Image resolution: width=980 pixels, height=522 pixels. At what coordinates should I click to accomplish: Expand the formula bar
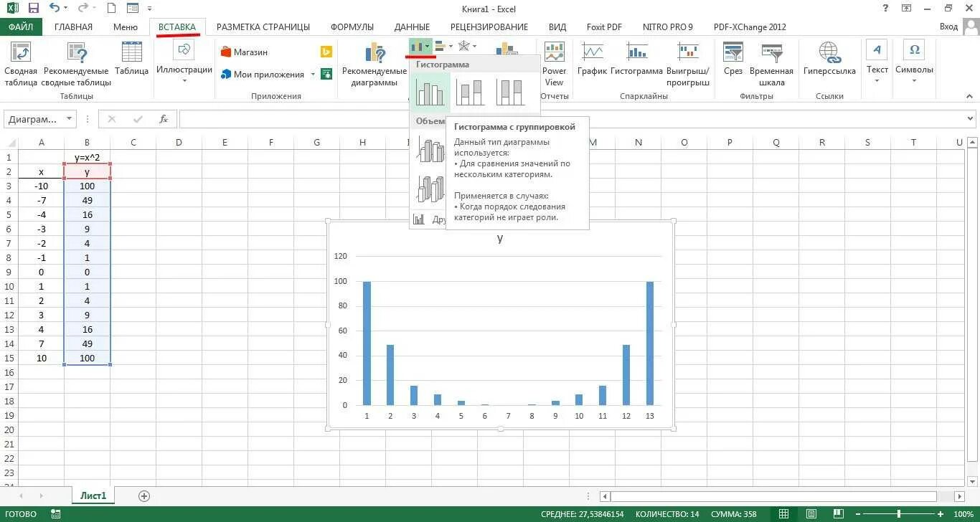tap(971, 119)
